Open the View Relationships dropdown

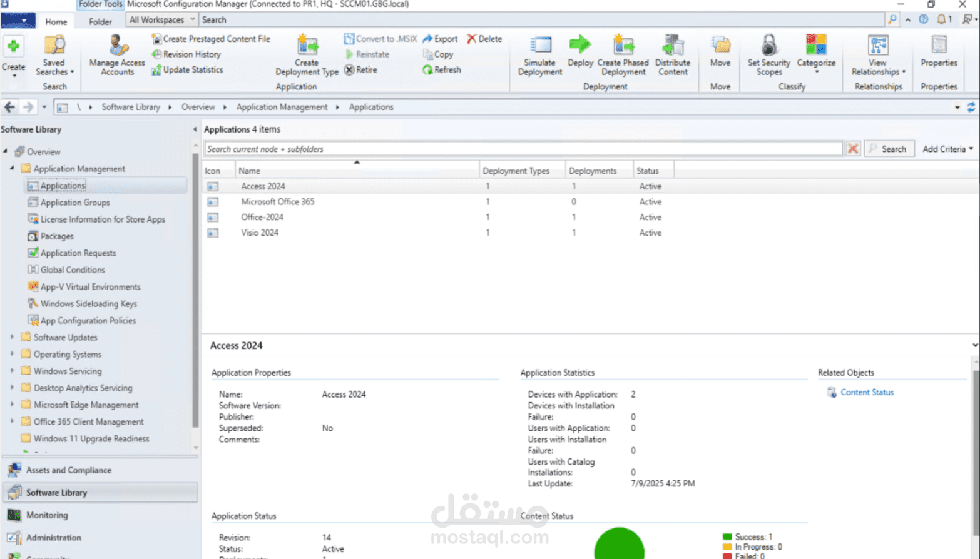878,55
